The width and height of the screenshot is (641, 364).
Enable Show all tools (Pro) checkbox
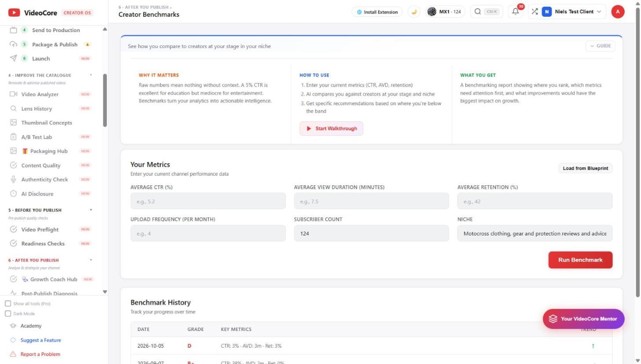point(8,304)
